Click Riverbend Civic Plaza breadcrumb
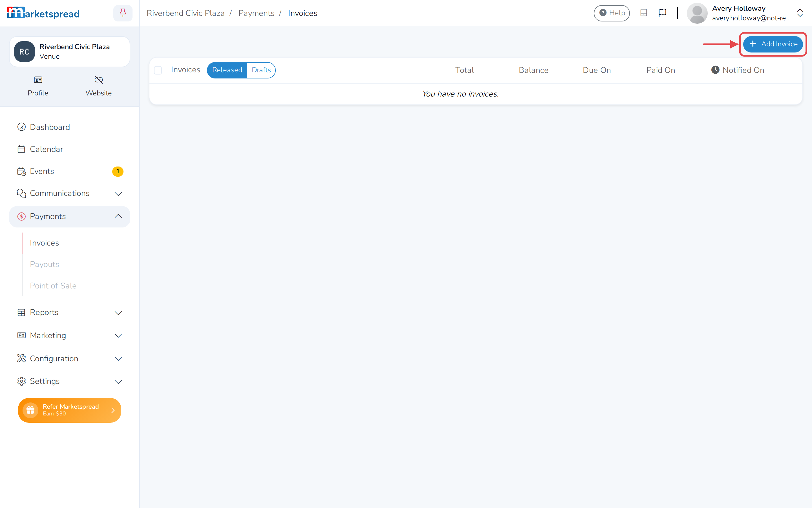The image size is (812, 508). point(186,13)
